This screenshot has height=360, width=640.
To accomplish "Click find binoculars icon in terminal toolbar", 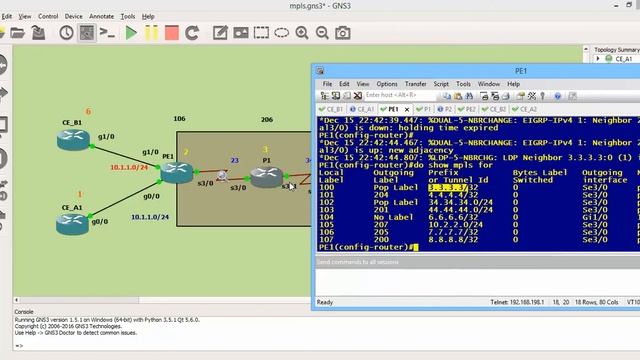I will 469,96.
